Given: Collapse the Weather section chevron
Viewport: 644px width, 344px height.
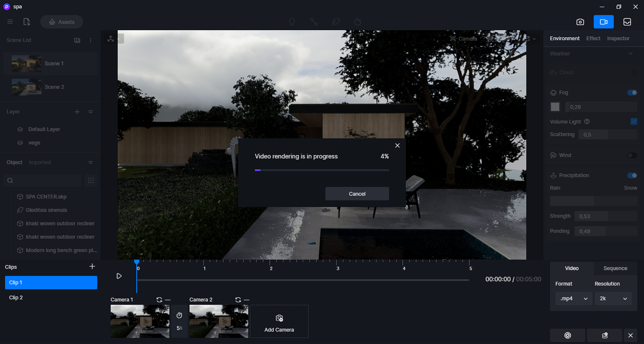Looking at the screenshot, I should coord(631,54).
